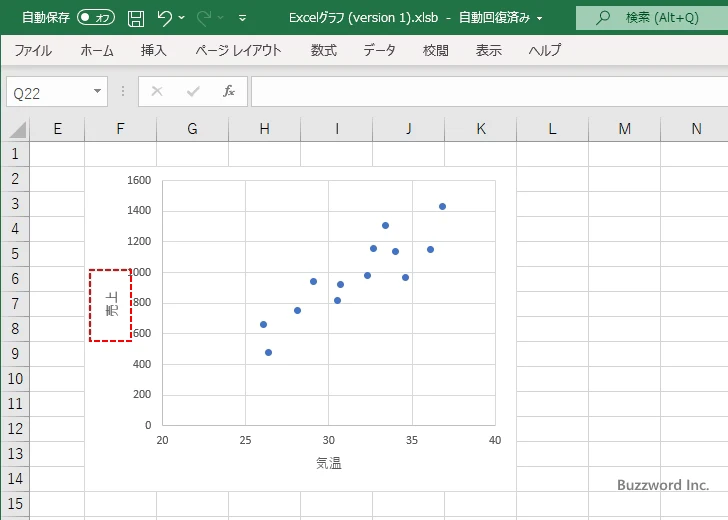
Task: Open the Redo history dropdown arrow
Action: click(221, 18)
